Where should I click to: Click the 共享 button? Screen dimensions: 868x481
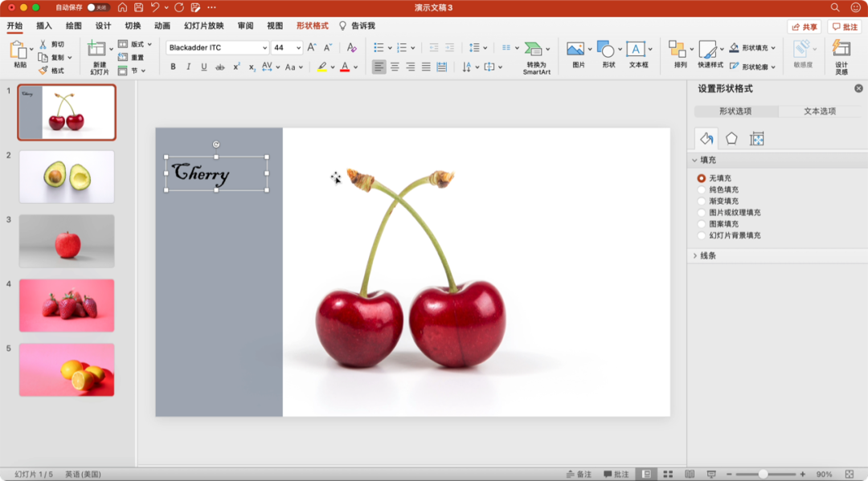click(804, 26)
